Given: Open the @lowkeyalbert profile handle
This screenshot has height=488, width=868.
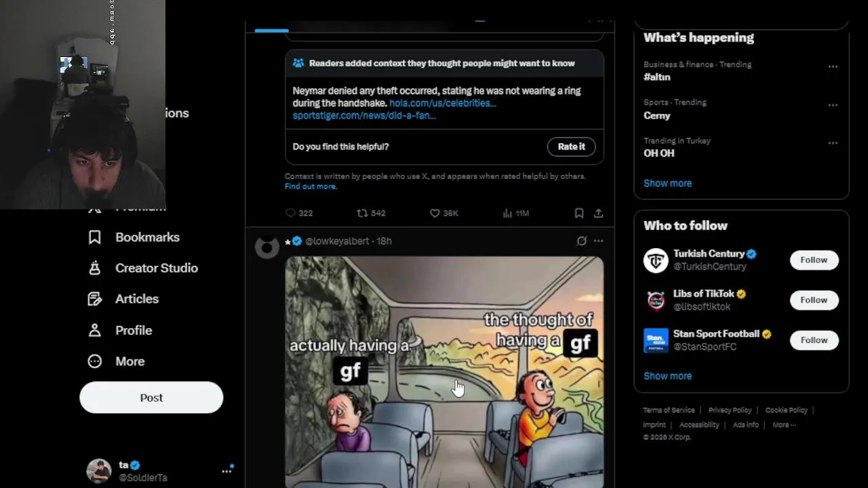Looking at the screenshot, I should 337,241.
